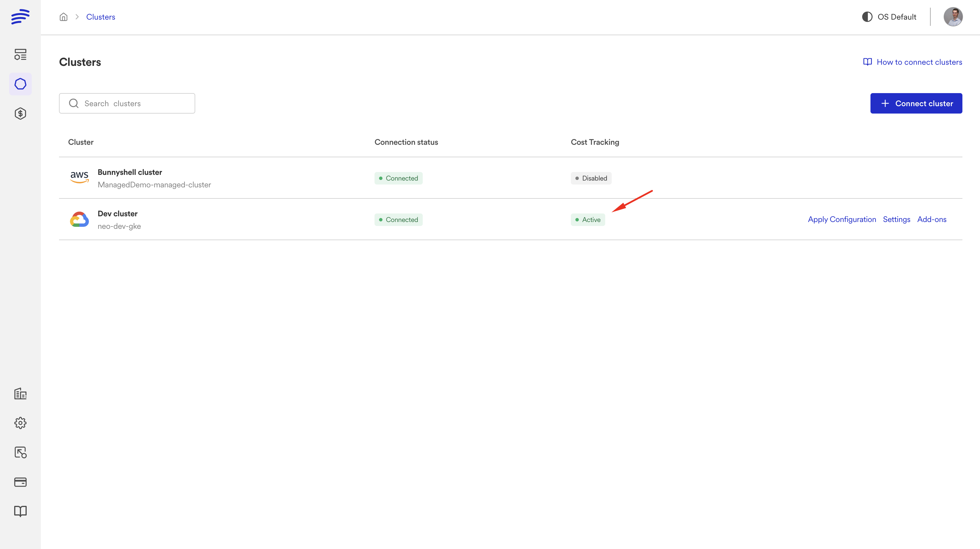Open Add-ons for Dev cluster
This screenshot has height=549, width=980.
[x=932, y=219]
